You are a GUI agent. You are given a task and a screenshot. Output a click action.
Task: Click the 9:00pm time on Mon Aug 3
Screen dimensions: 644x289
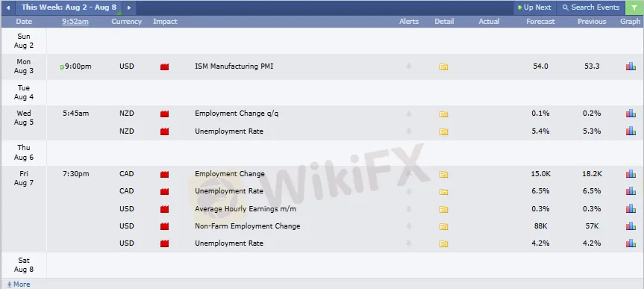click(x=78, y=66)
